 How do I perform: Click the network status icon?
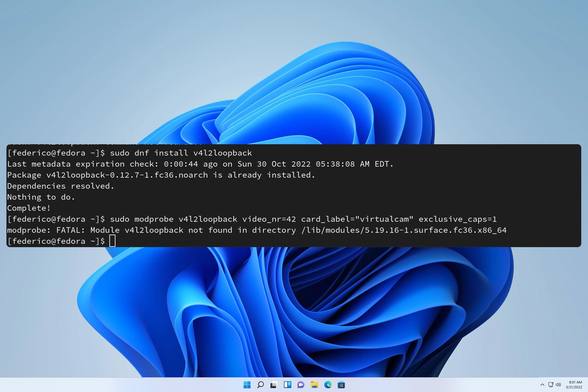pos(551,385)
